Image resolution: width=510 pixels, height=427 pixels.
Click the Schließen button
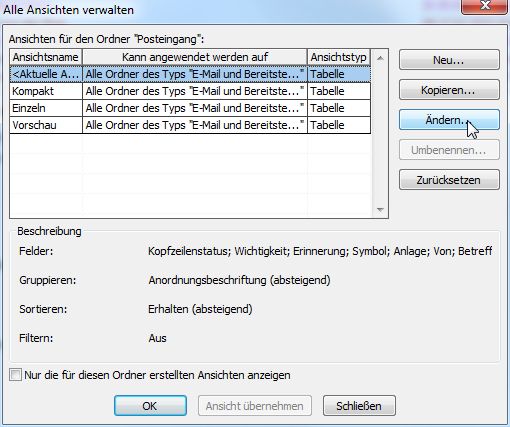pyautogui.click(x=359, y=406)
